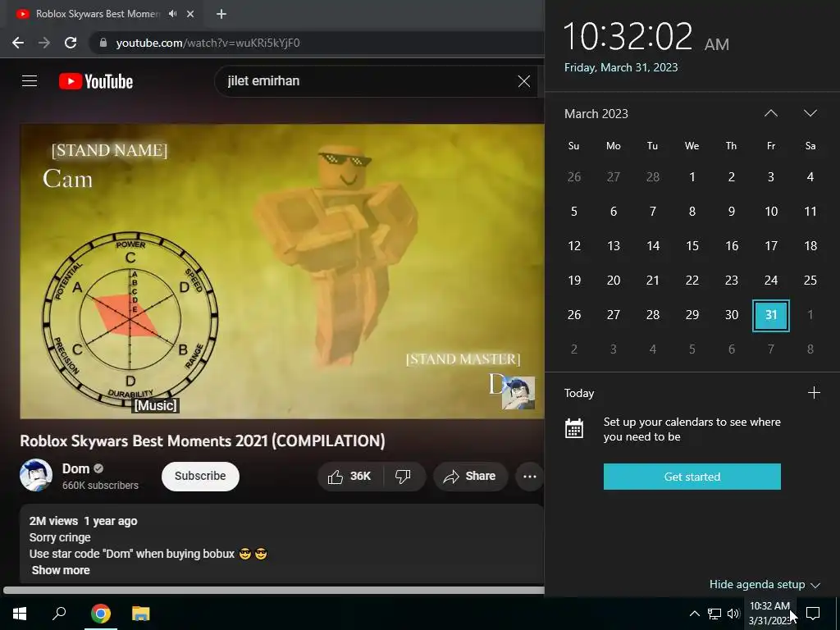Select March 19 in calendar
The height and width of the screenshot is (630, 840).
[573, 281]
